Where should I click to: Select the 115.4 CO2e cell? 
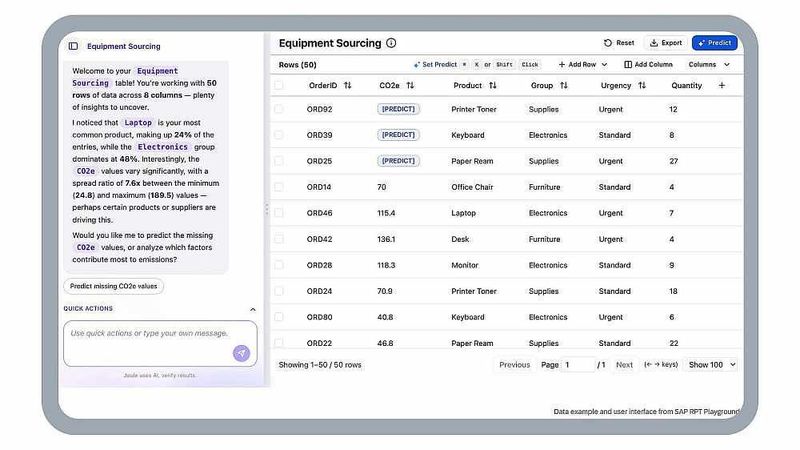386,213
